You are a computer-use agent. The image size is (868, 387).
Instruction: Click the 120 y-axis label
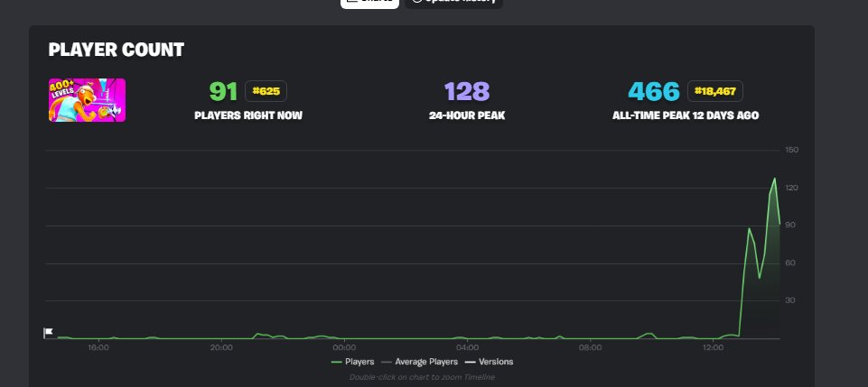point(791,188)
